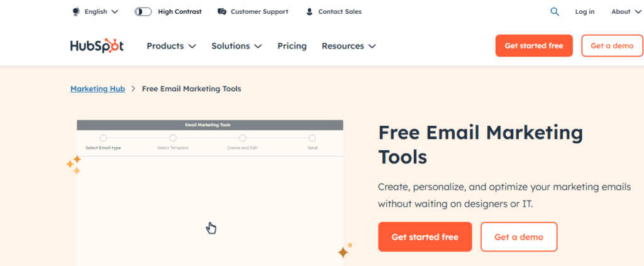
Task: Expand the Solutions menu
Action: tap(236, 46)
